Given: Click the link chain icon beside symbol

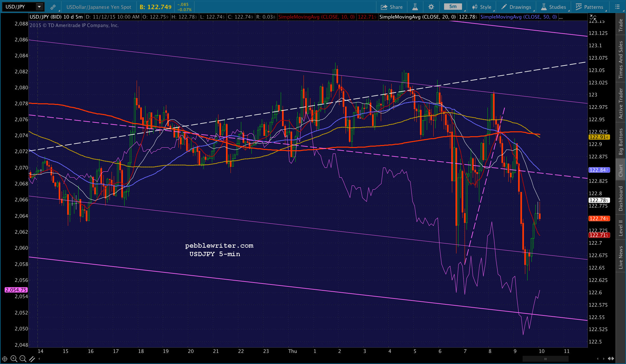Looking at the screenshot, I should pos(53,7).
